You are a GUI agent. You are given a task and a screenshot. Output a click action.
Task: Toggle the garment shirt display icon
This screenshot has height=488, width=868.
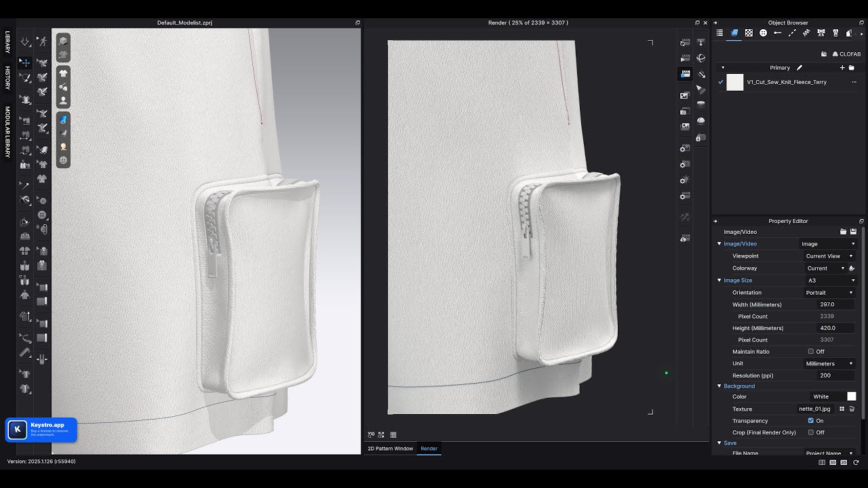tap(63, 73)
